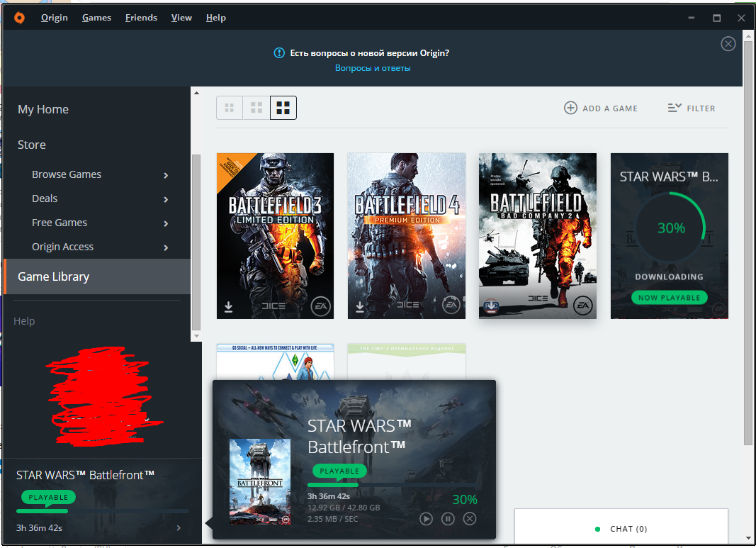This screenshot has height=548, width=756.
Task: Open the Вопросы и ответы link
Action: point(373,68)
